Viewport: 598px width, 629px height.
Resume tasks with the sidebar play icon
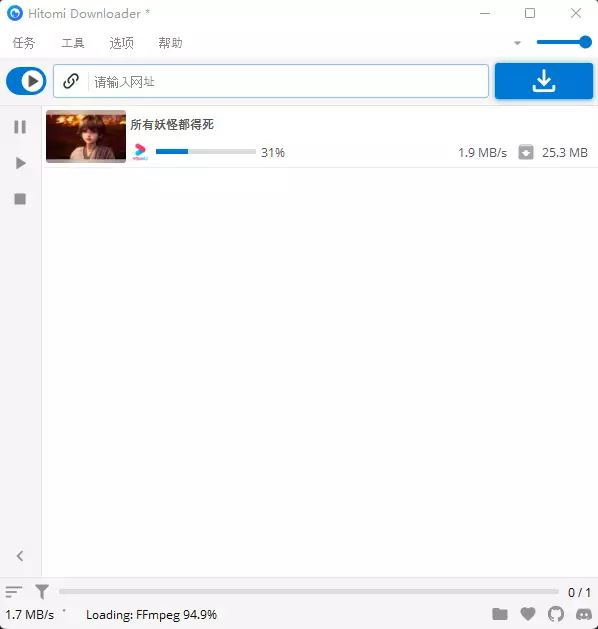pyautogui.click(x=20, y=163)
